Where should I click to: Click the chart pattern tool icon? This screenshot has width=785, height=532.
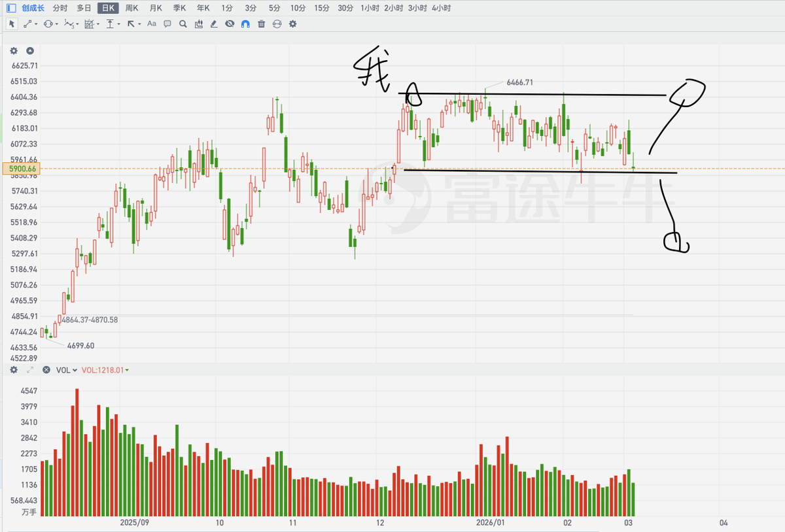pyautogui.click(x=199, y=24)
